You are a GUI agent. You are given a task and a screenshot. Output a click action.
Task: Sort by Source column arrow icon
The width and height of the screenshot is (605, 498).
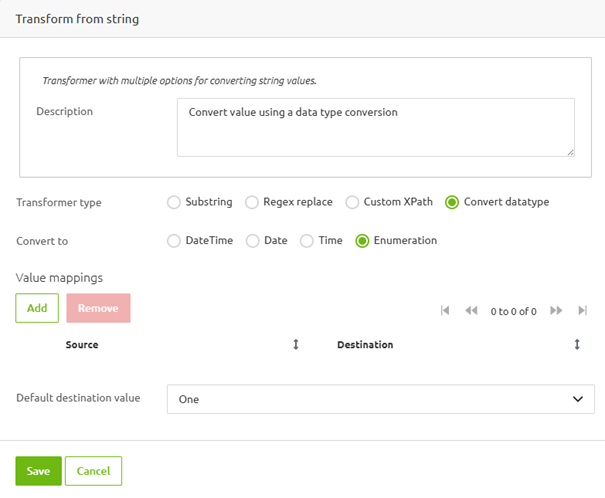(296, 345)
